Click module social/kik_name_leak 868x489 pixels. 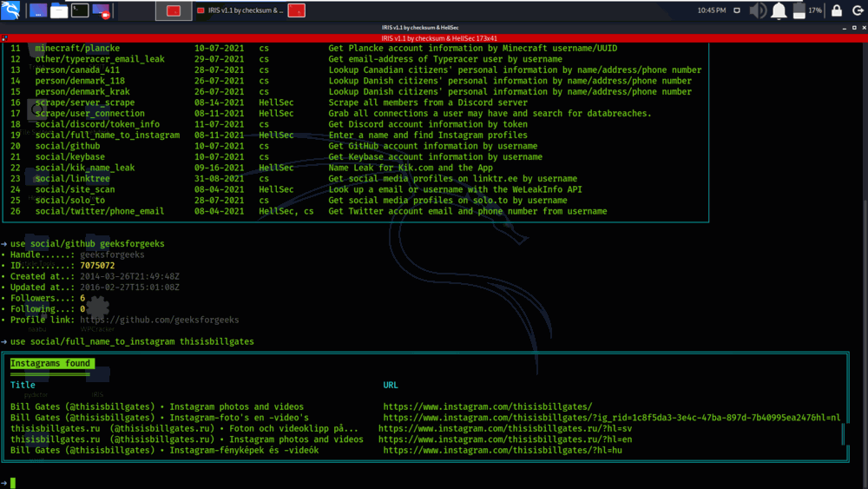pyautogui.click(x=85, y=168)
